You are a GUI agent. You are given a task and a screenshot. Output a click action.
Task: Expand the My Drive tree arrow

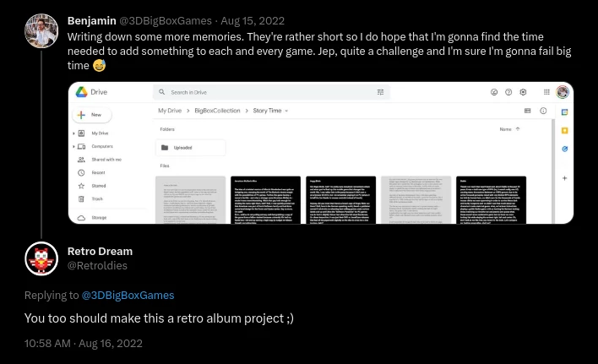click(73, 133)
